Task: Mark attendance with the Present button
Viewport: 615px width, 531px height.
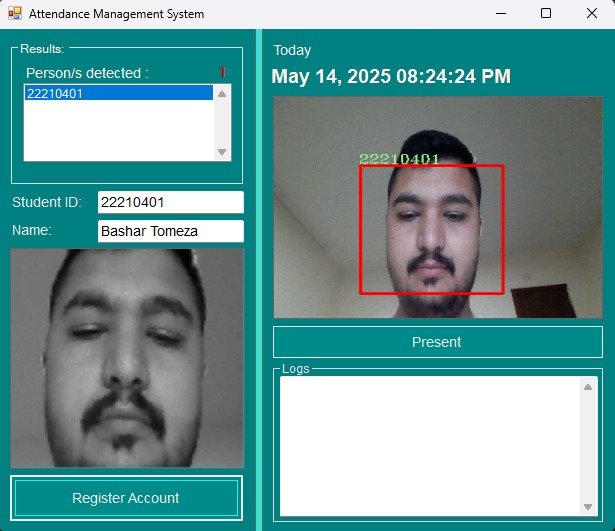Action: [437, 342]
